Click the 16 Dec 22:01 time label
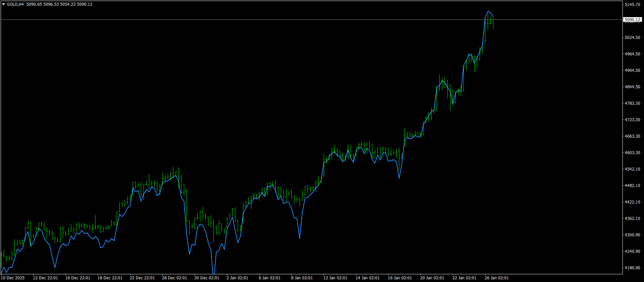Screen dimensions: 644x282 tap(78, 278)
